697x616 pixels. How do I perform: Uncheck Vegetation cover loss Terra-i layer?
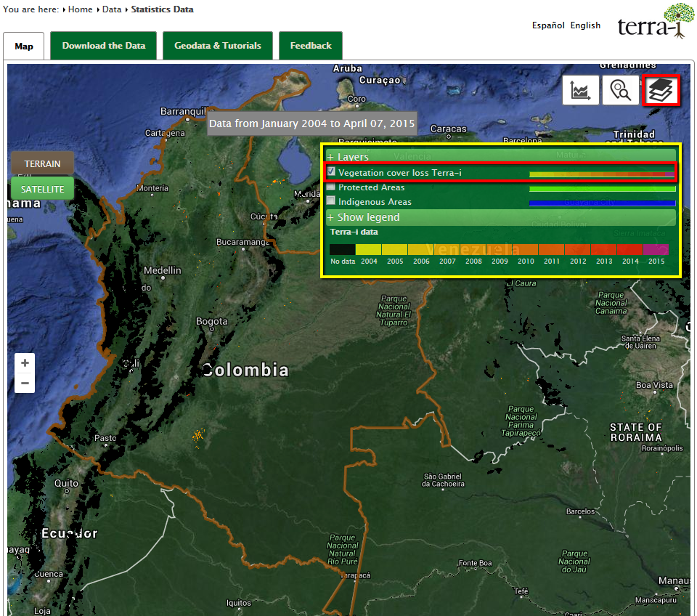(x=331, y=171)
